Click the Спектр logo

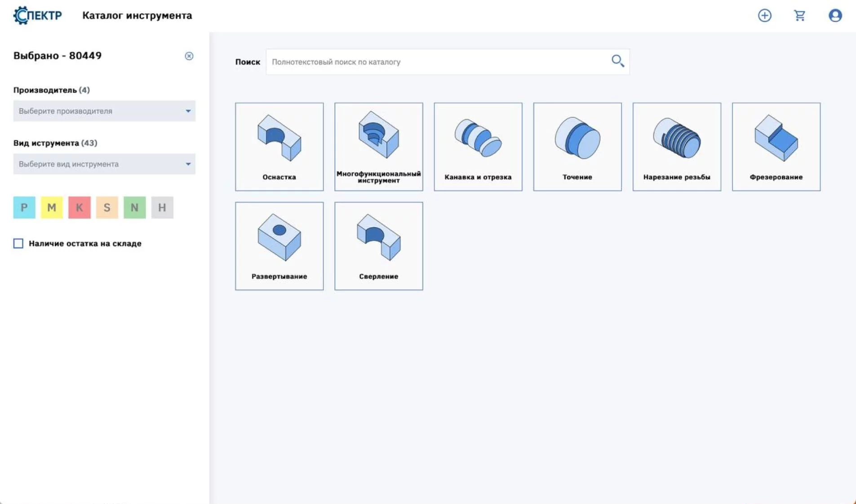[38, 15]
